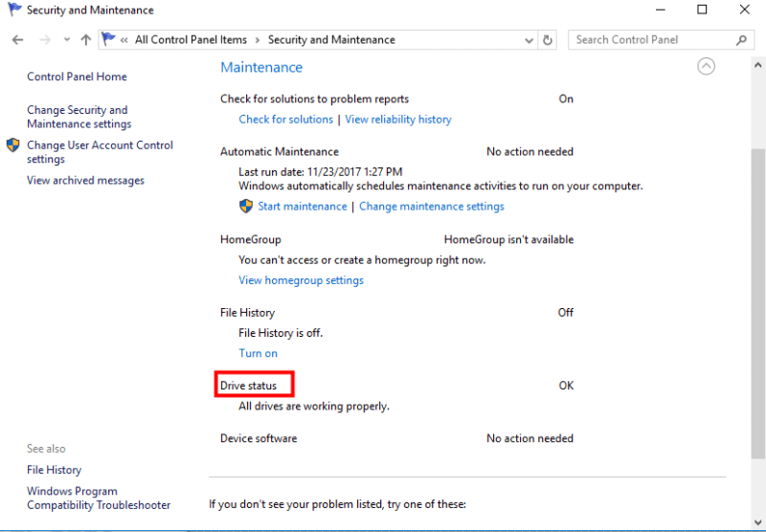Open View reliability history
Viewport: 766px width, 532px height.
tap(398, 120)
